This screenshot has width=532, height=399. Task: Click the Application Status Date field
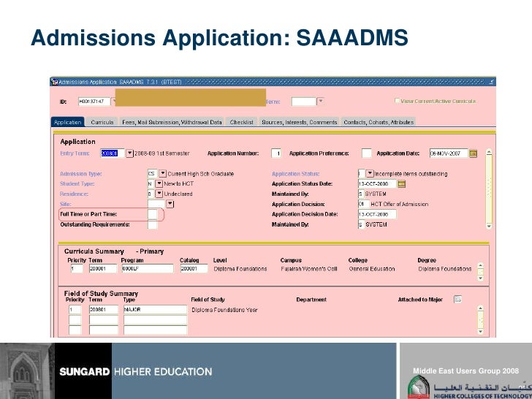(x=377, y=184)
